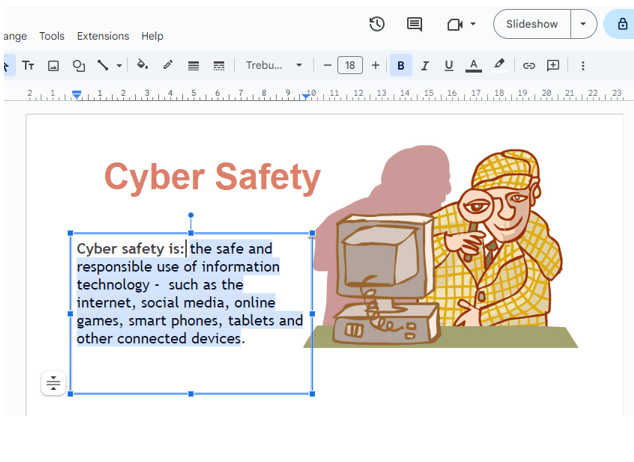Open the line tool dropdown arrow

(120, 66)
